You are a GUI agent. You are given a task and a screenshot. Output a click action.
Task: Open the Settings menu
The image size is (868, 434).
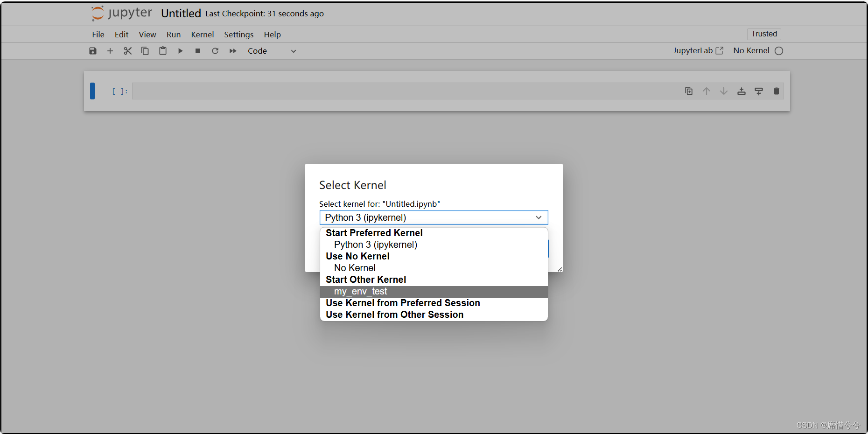click(x=239, y=35)
